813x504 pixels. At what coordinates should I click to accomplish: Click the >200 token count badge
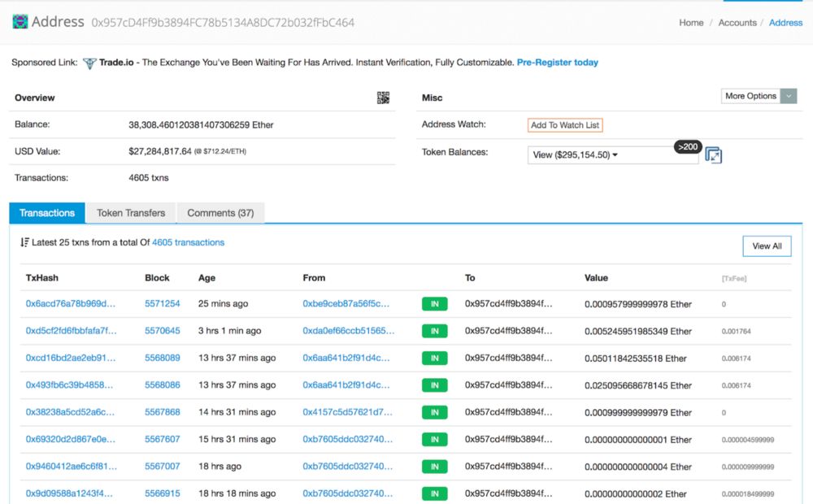[x=688, y=147]
